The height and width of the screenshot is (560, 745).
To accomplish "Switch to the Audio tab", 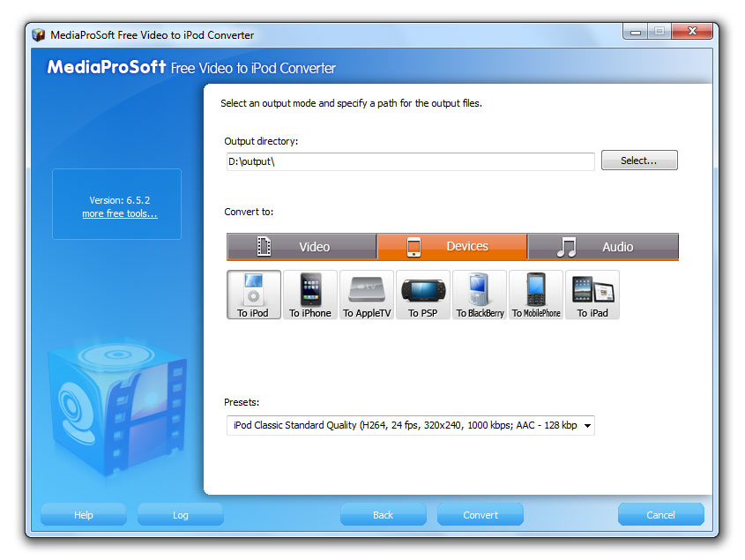I will point(603,247).
